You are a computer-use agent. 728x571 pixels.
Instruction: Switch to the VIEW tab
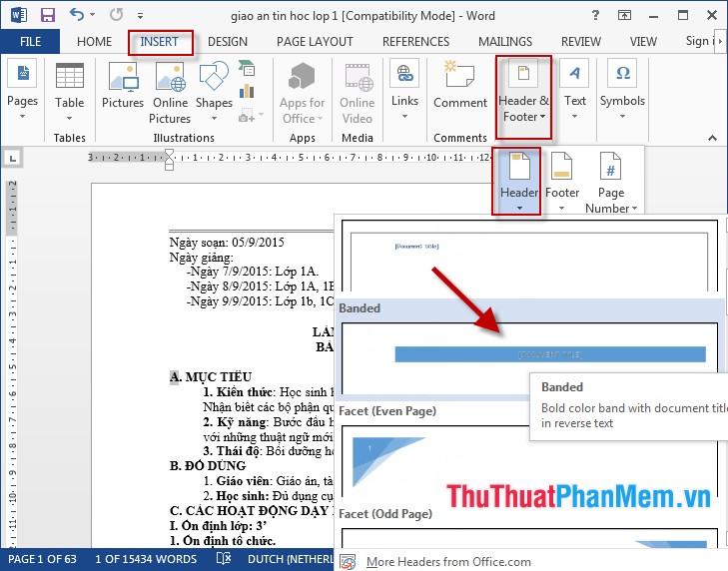click(643, 42)
